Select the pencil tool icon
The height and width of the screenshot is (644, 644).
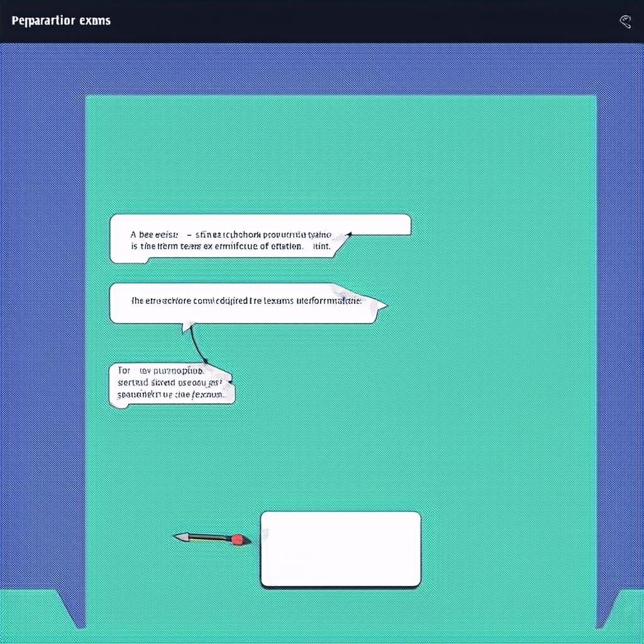pyautogui.click(x=211, y=538)
